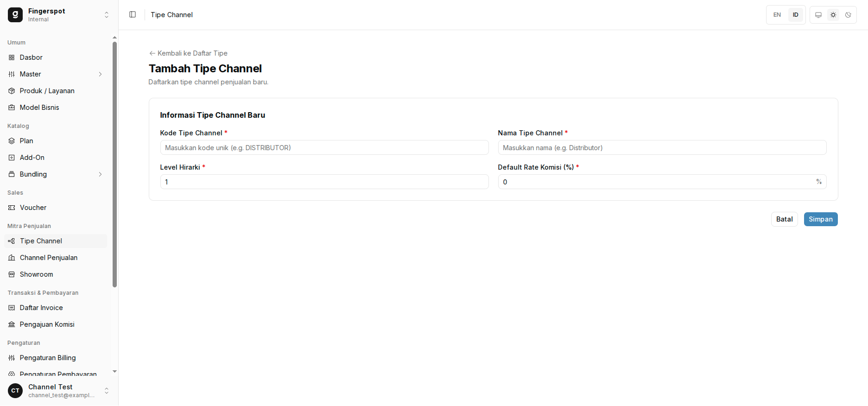The width and height of the screenshot is (868, 406).
Task: Click the sidebar vertical scrollbar
Action: pos(114,165)
